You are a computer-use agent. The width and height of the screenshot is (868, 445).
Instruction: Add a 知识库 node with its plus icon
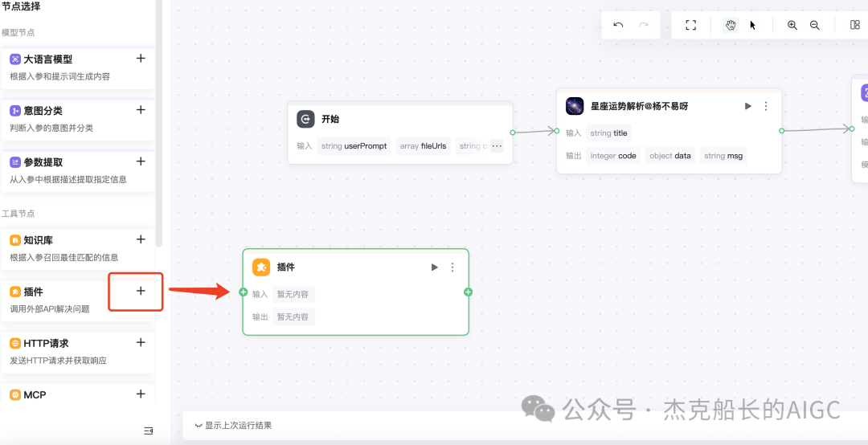tap(141, 239)
